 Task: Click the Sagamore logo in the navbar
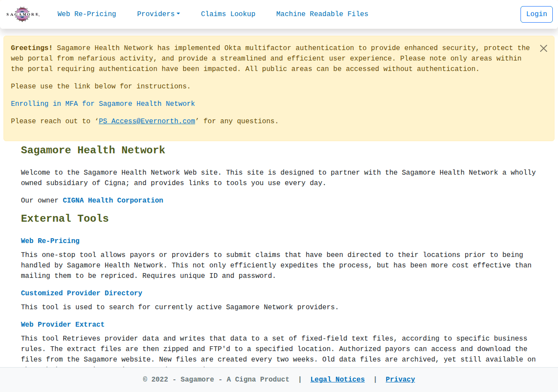(x=23, y=14)
